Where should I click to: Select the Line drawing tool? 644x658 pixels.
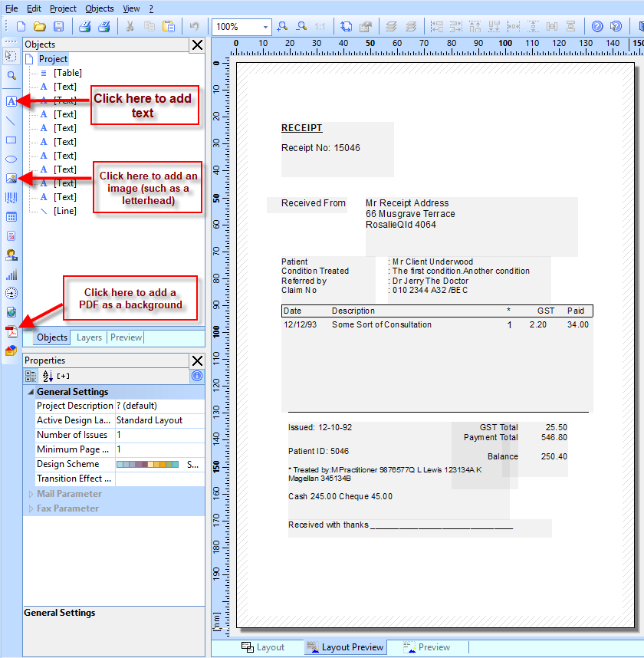pos(11,120)
